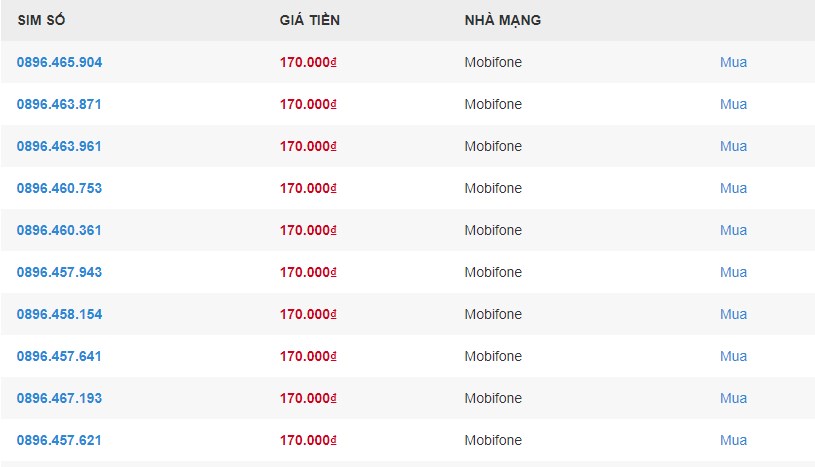
Task: Open SIM number 0896.460.361
Action: (x=59, y=230)
